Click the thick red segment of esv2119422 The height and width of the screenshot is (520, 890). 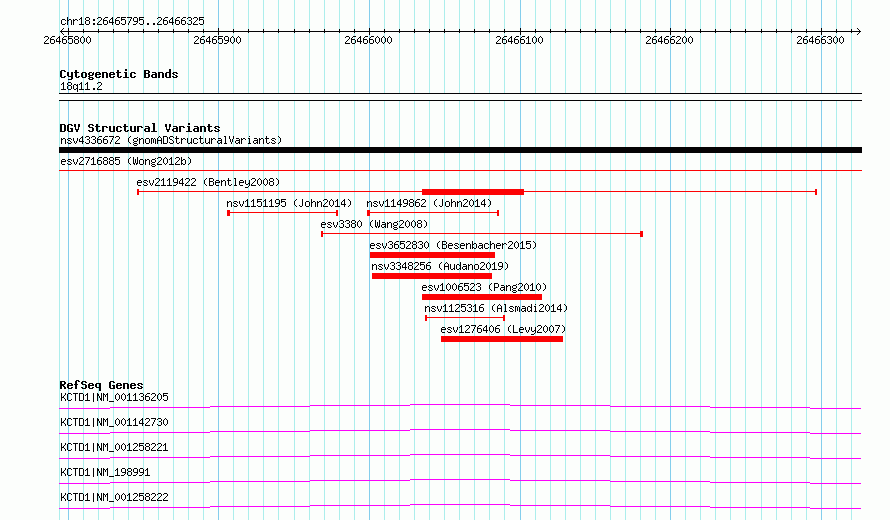click(x=473, y=192)
